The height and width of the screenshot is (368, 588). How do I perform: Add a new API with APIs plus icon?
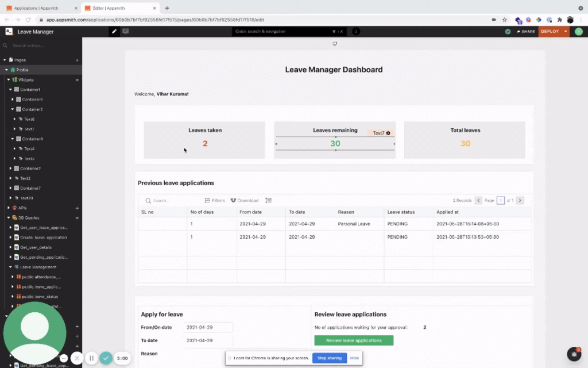point(77,208)
